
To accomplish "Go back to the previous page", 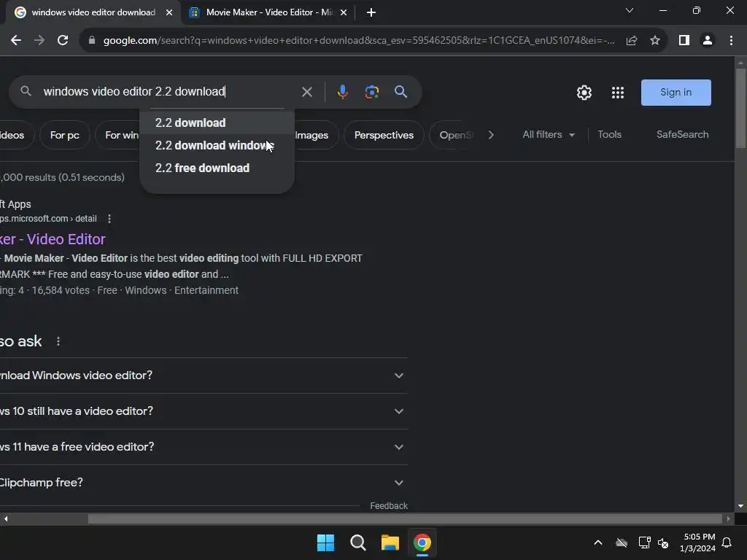I will click(16, 41).
